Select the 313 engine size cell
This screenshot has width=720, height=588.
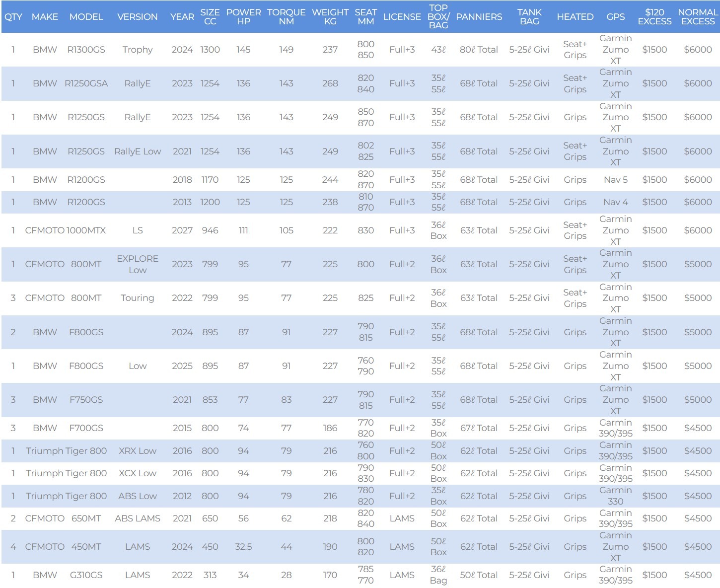pos(210,575)
